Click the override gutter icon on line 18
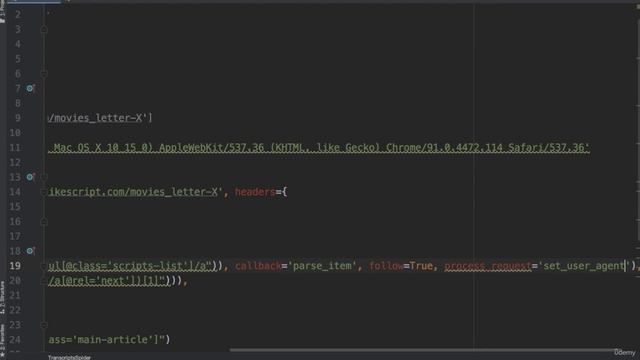Image resolution: width=640 pixels, height=360 pixels. [30, 251]
